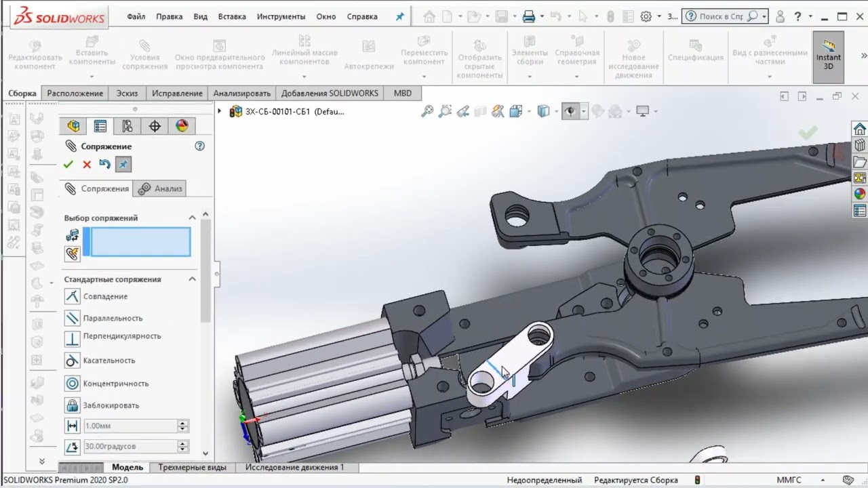The width and height of the screenshot is (868, 488).
Task: Adjust the 1.00мм spinner arrows
Action: tap(182, 426)
